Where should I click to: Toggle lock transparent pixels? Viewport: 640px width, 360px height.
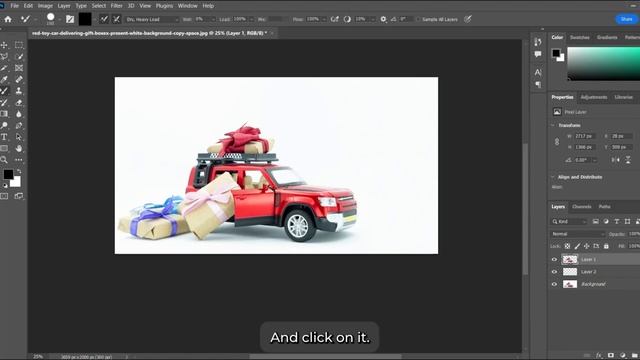[567, 246]
